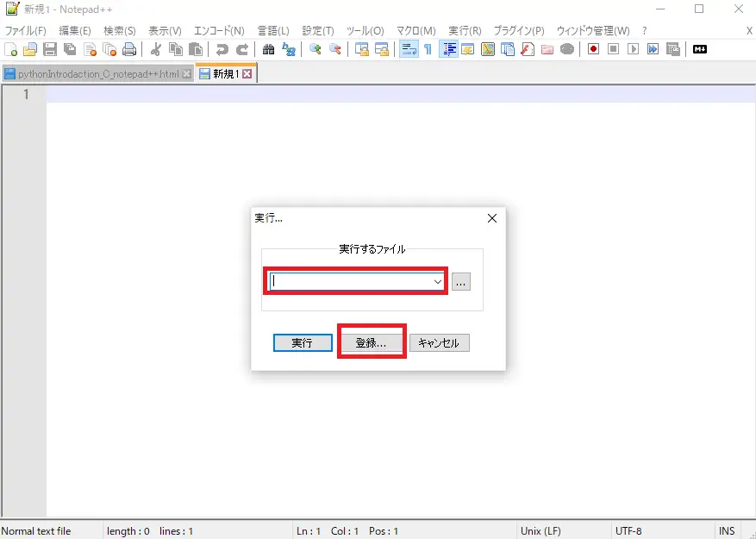Toggle synchronize vertical scrolling icon
Screen dimensions: 756x539
pos(361,49)
